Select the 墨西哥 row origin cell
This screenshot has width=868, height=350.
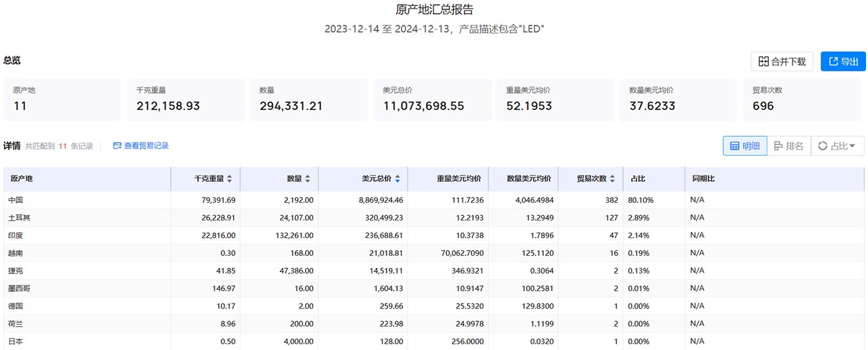tap(87, 289)
